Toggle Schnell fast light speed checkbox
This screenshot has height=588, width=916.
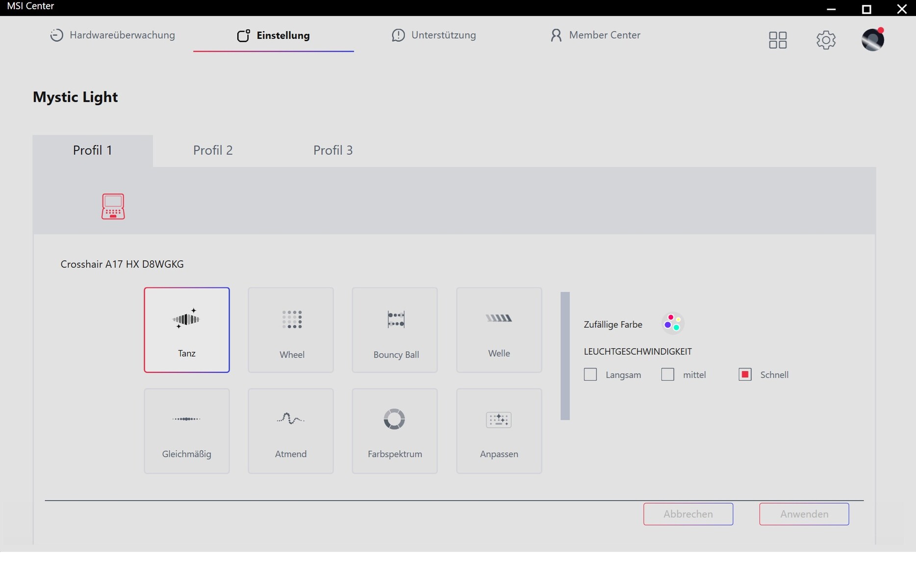point(745,374)
